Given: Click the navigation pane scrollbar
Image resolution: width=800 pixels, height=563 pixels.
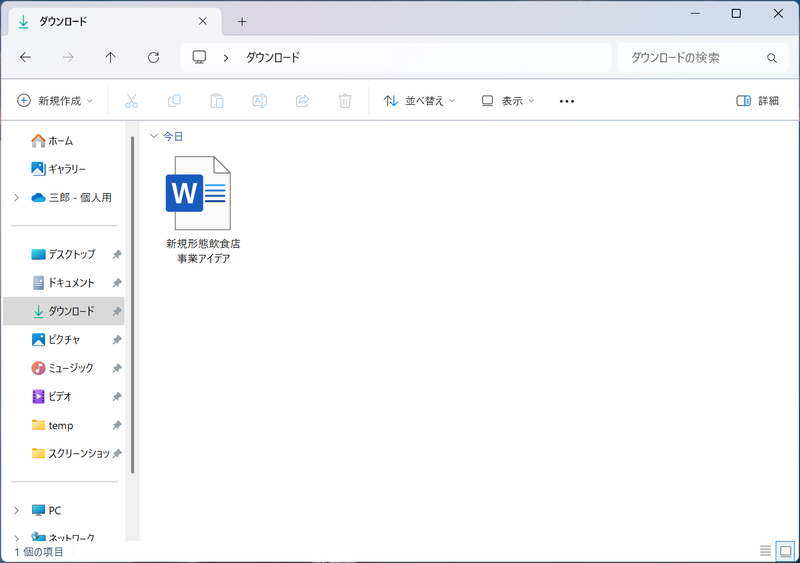Looking at the screenshot, I should 132,304.
